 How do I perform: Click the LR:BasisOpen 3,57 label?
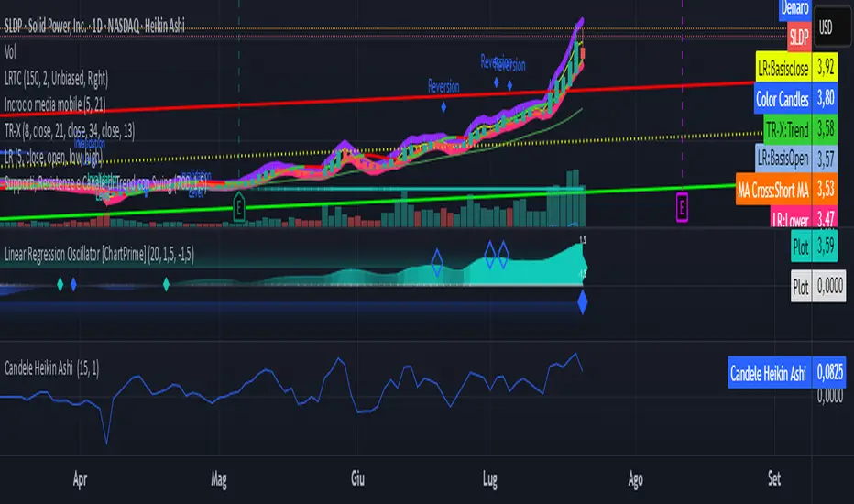pos(796,159)
